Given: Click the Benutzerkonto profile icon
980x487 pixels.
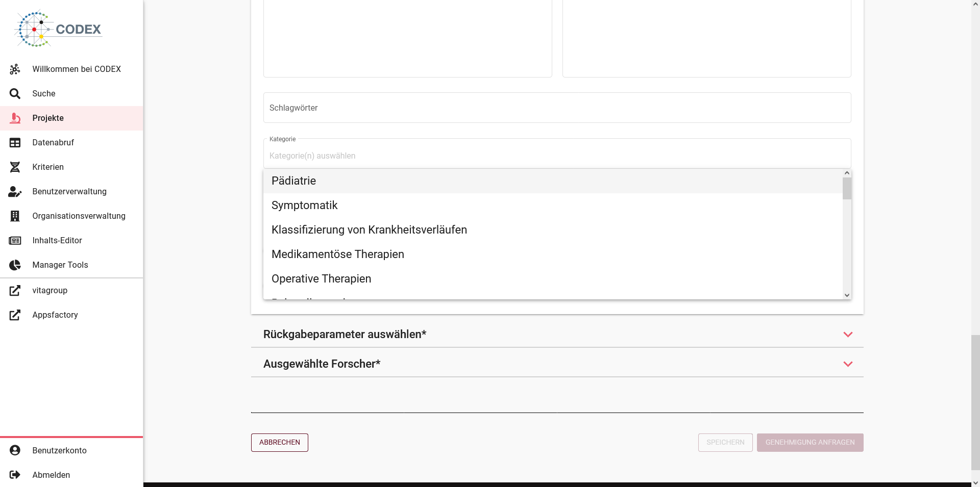Looking at the screenshot, I should [x=15, y=450].
